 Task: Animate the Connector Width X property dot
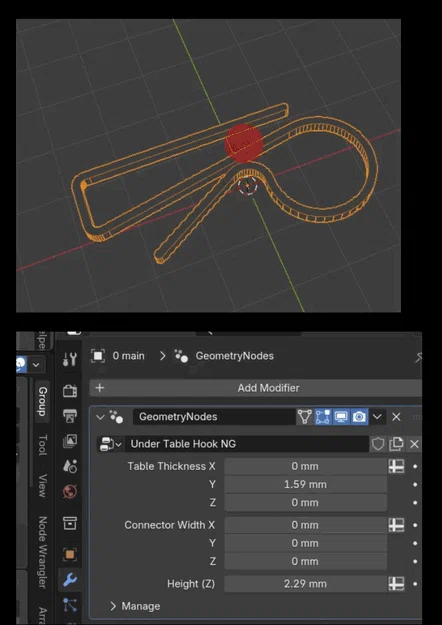click(x=415, y=525)
